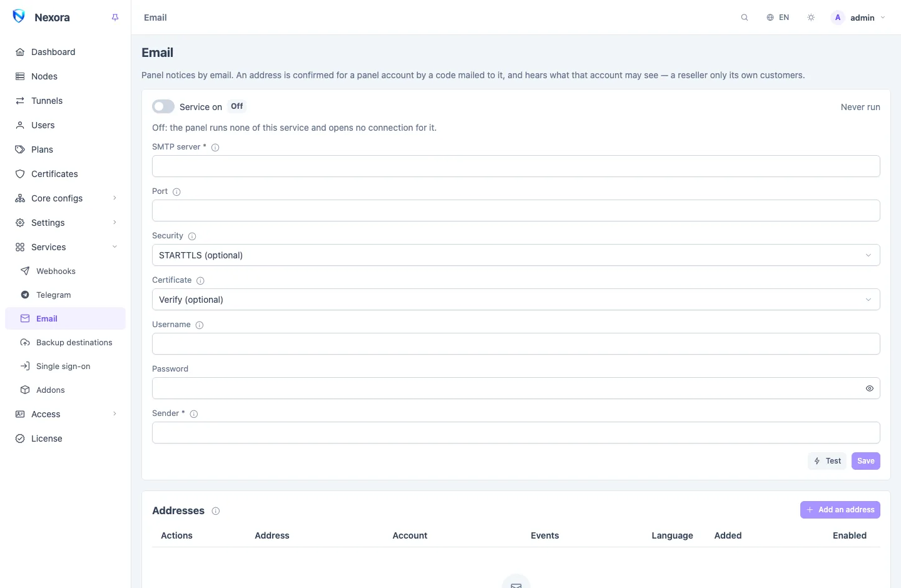
Task: Open search with the magnifier icon
Action: pos(745,18)
